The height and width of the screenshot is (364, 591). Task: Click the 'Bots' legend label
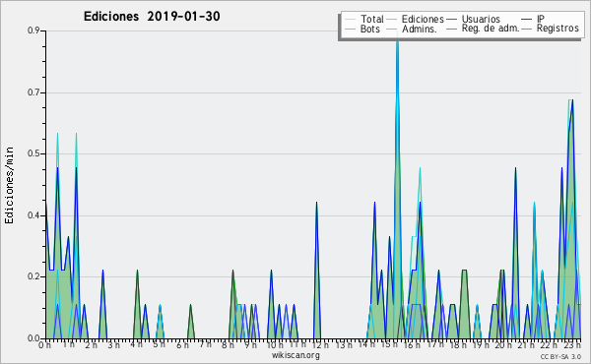click(369, 29)
